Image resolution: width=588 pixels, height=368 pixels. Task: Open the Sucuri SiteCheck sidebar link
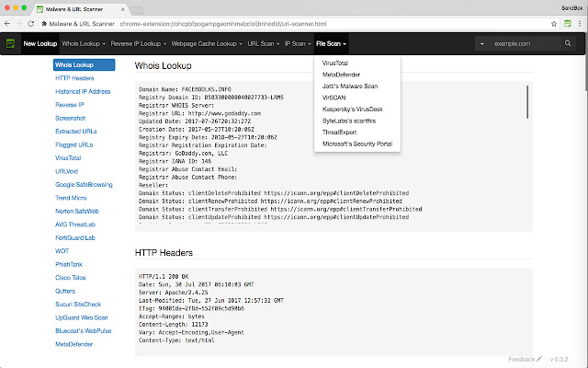point(78,305)
